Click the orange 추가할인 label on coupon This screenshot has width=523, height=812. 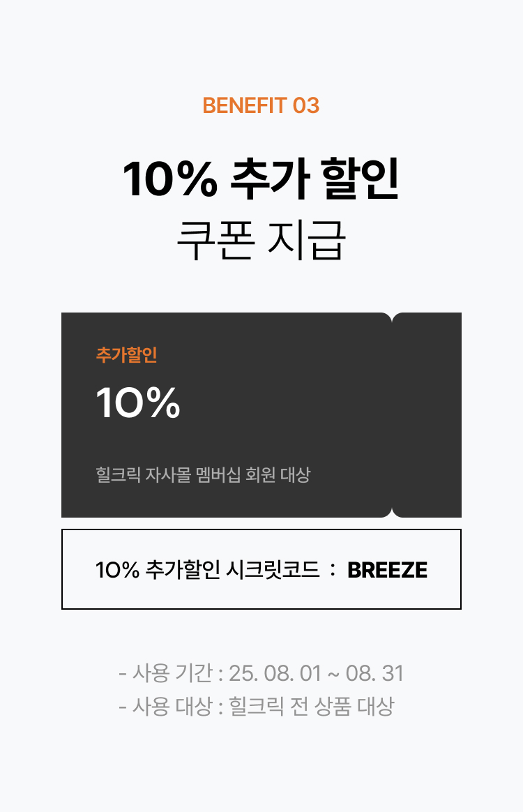[126, 355]
